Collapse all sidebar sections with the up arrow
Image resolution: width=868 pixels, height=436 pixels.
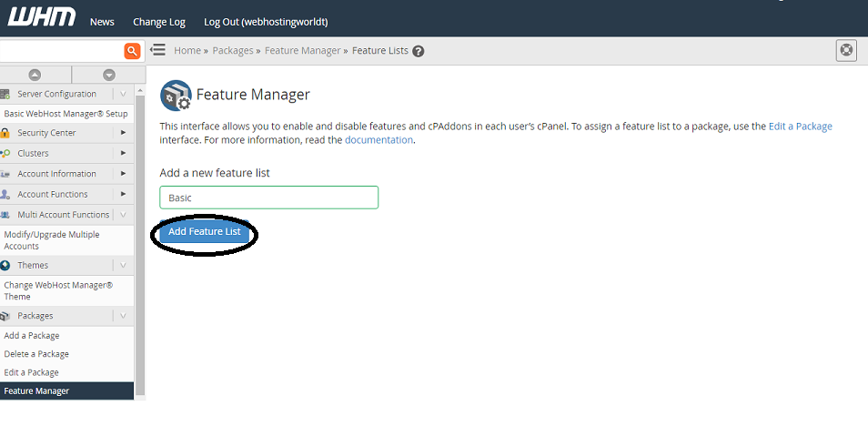tap(35, 75)
